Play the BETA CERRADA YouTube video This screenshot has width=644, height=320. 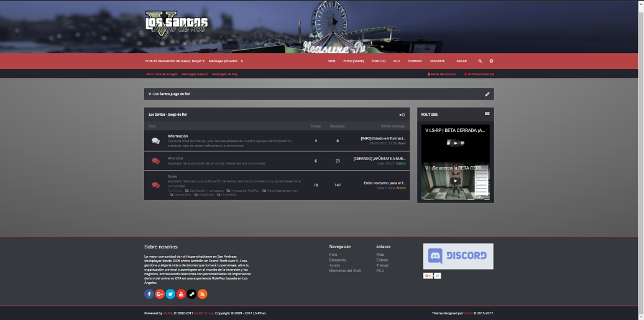click(x=455, y=143)
